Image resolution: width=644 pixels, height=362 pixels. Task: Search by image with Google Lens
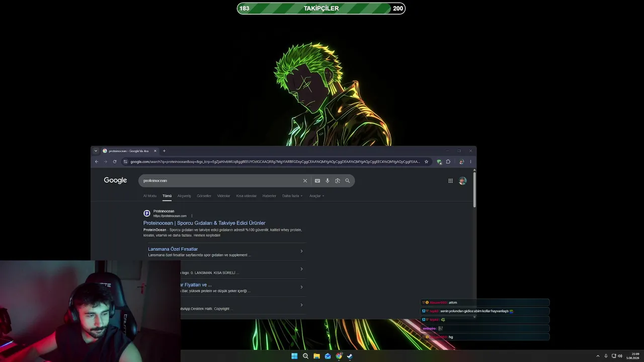point(338,180)
